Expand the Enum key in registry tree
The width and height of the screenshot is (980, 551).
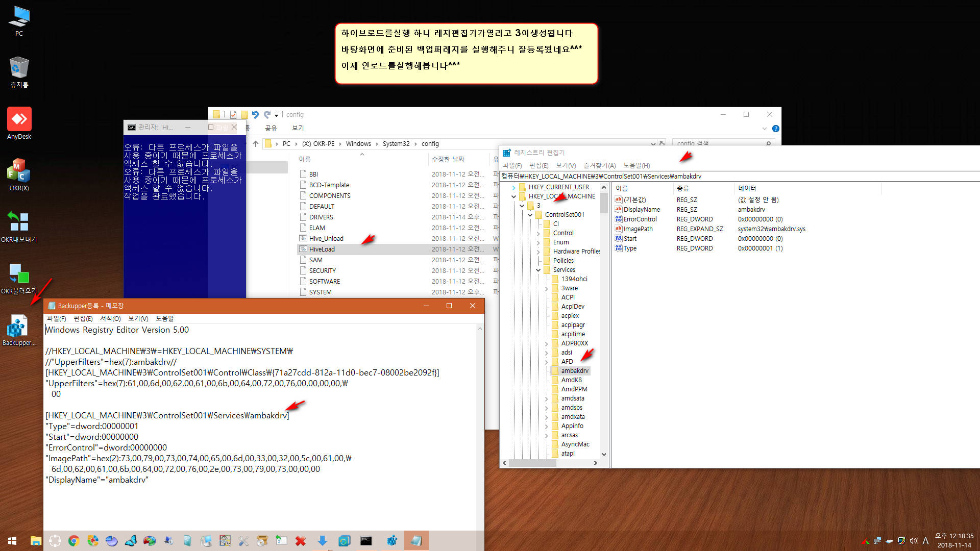(538, 242)
